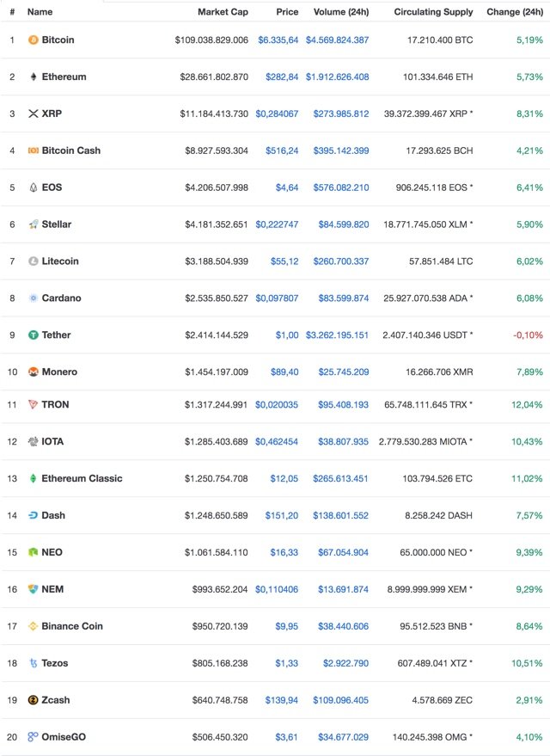Image resolution: width=550 pixels, height=756 pixels.
Task: Click the Monero logo icon
Action: [34, 372]
